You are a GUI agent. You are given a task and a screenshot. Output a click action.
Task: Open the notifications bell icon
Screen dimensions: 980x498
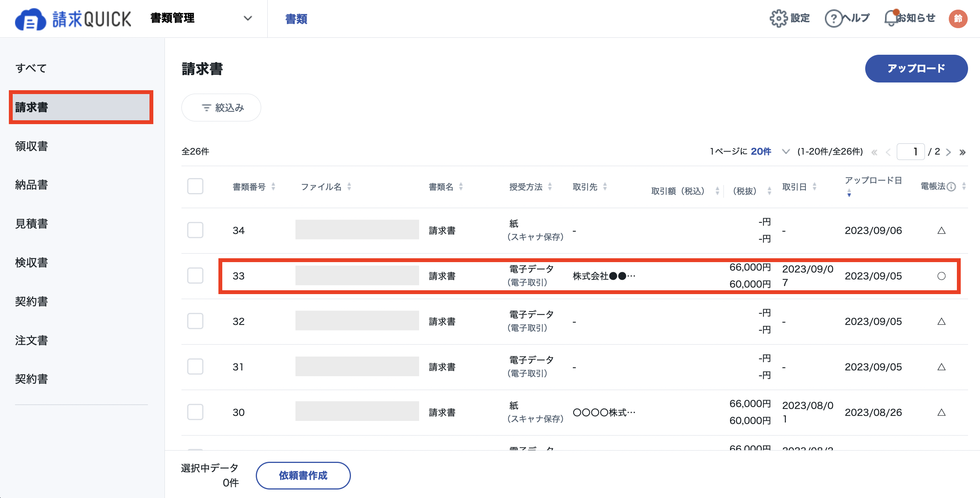click(891, 18)
